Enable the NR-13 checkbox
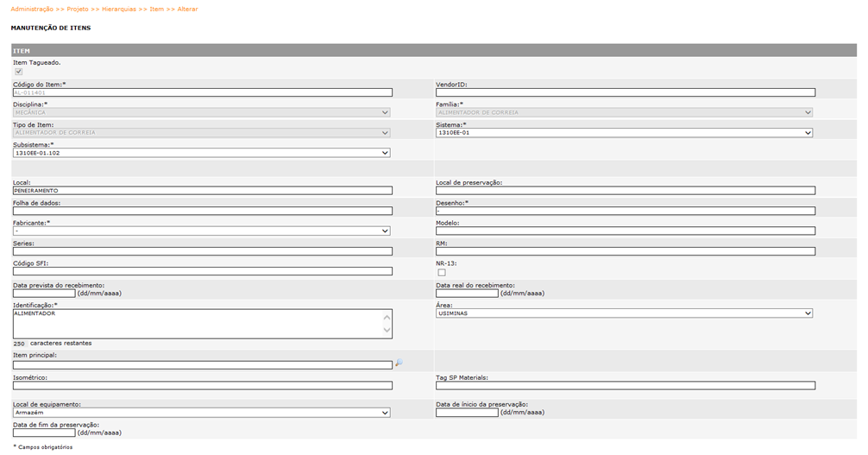This screenshot has height=455, width=868. (x=442, y=273)
